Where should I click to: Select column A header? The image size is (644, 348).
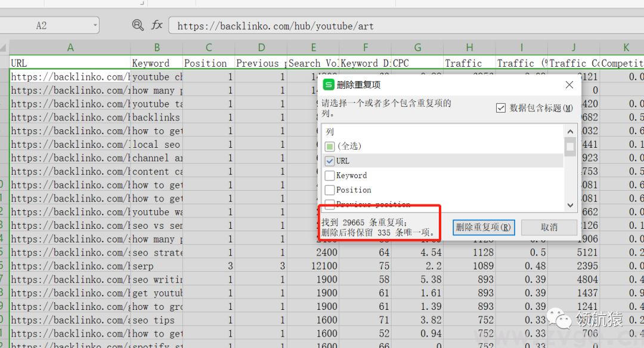click(x=70, y=48)
